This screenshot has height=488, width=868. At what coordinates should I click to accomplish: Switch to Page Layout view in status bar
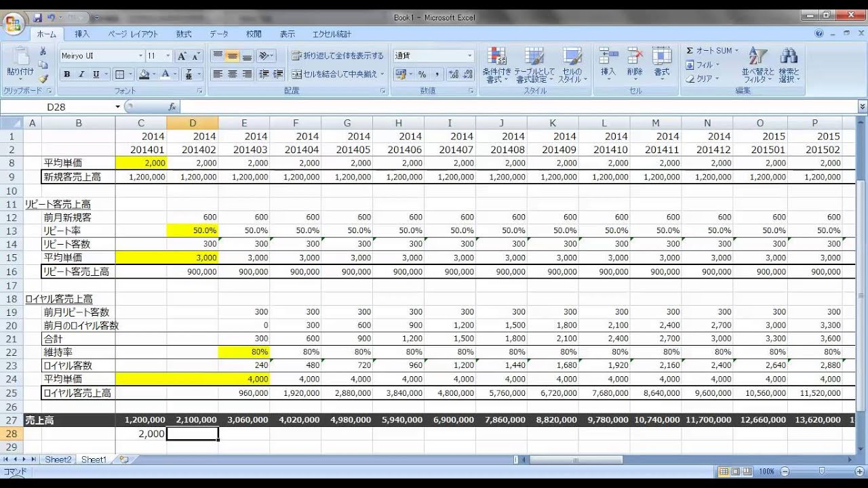736,471
